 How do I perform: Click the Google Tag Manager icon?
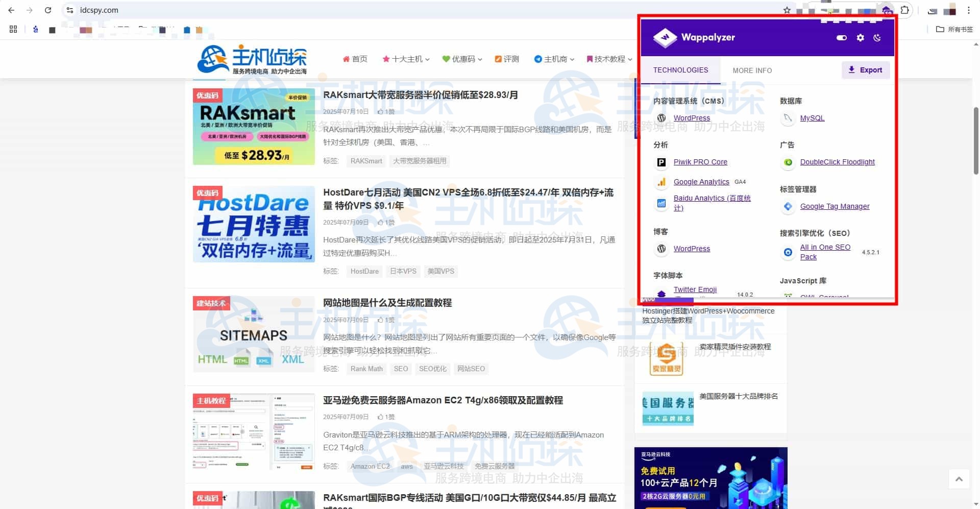[x=788, y=206]
